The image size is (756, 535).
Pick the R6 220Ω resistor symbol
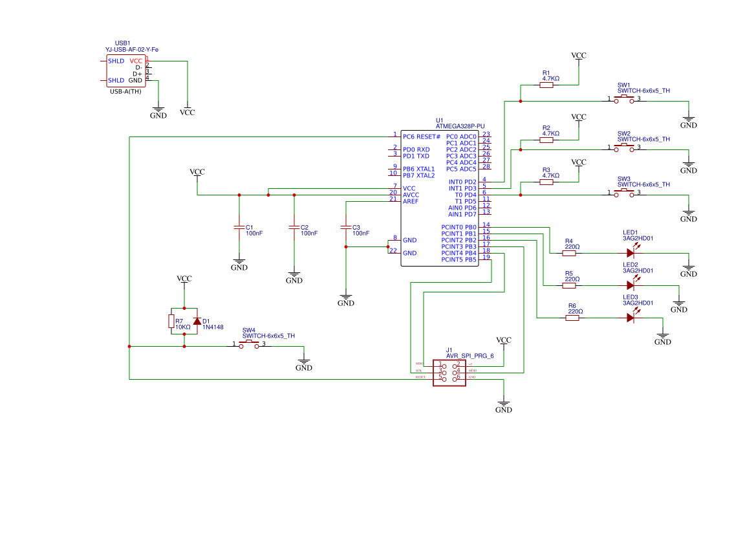click(572, 318)
